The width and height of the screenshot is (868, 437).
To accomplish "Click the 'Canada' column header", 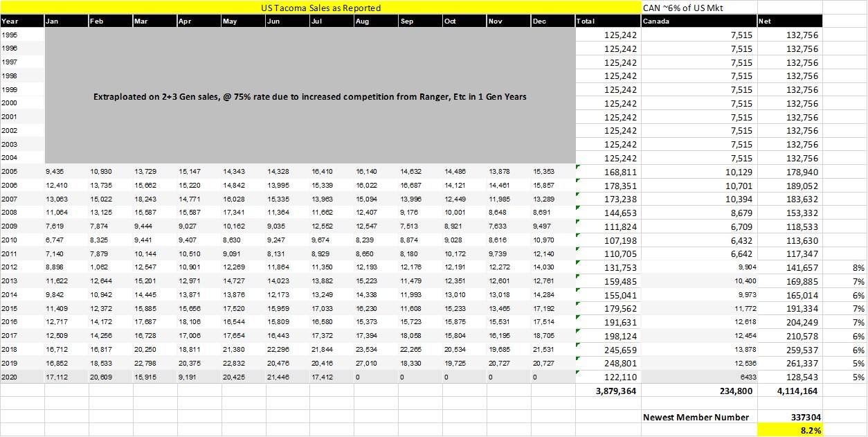I will [699, 21].
